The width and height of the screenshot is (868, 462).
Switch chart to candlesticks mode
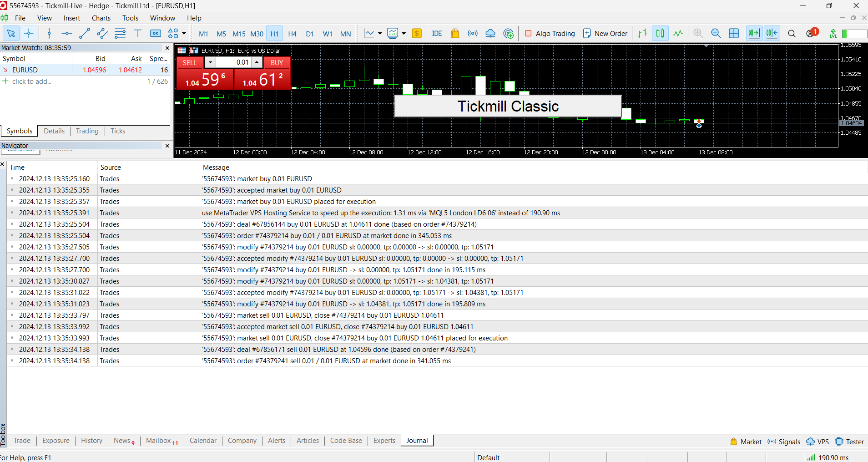[660, 33]
